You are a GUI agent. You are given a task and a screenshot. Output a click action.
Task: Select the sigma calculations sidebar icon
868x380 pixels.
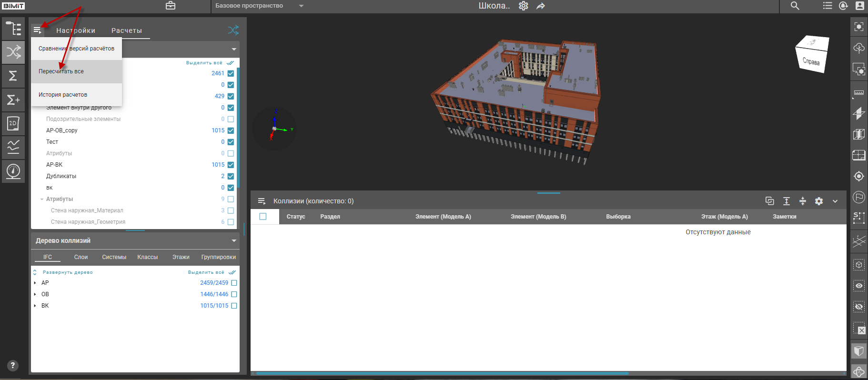[x=13, y=76]
